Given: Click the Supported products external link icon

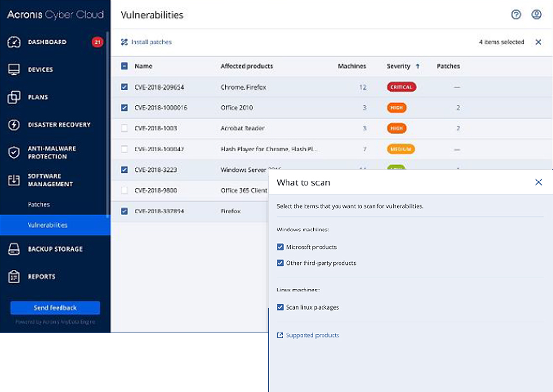Looking at the screenshot, I should click(280, 335).
